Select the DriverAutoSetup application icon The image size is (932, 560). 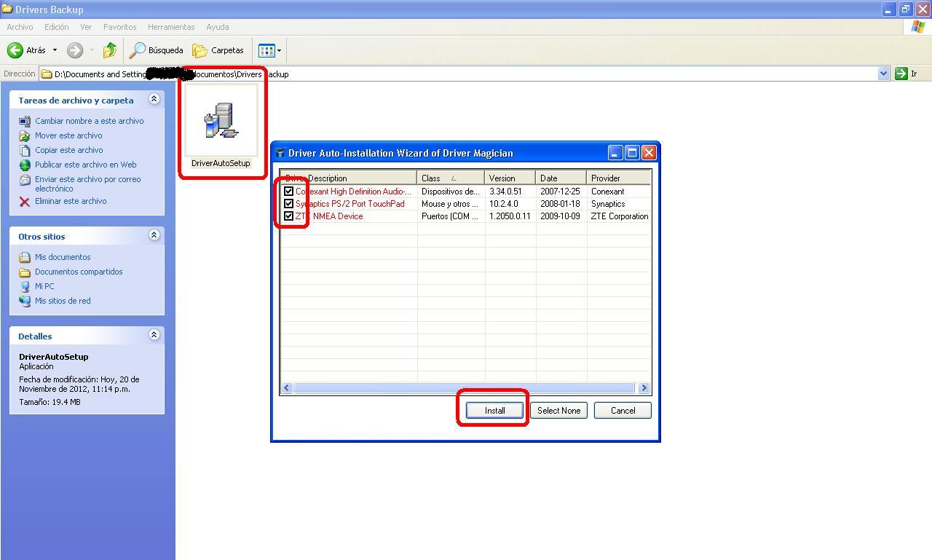coord(221,120)
